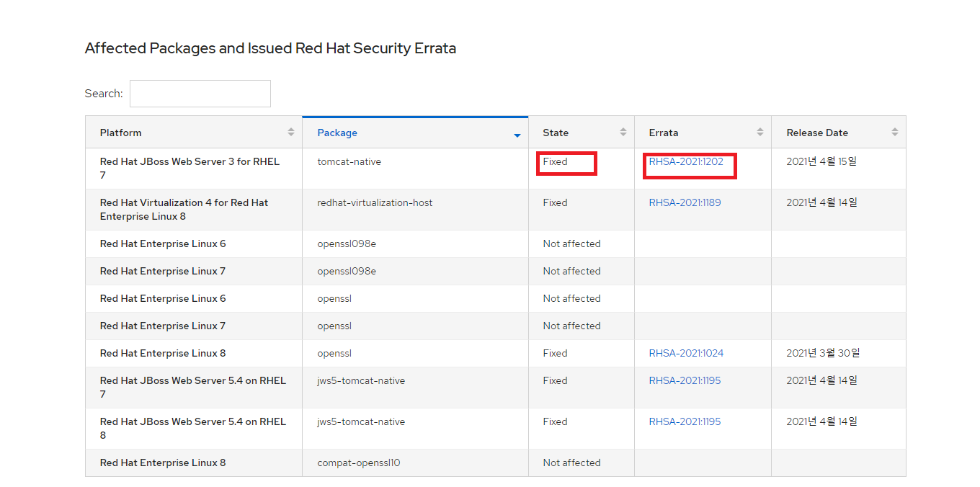Image resolution: width=980 pixels, height=487 pixels.
Task: Click the Package column header
Action: (416, 133)
